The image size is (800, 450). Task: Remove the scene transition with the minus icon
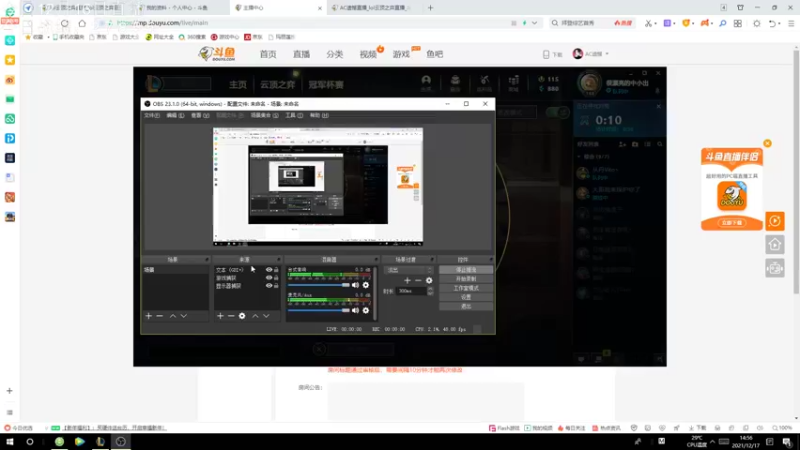pyautogui.click(x=418, y=280)
